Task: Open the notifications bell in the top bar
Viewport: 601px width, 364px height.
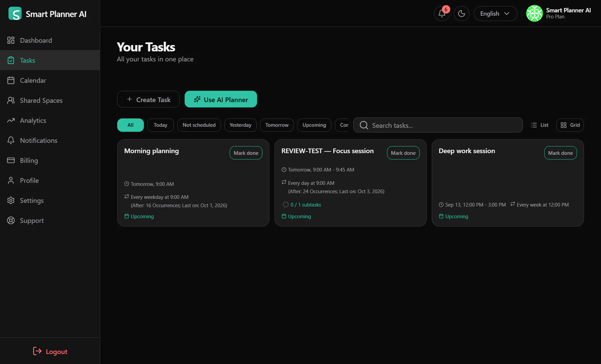Action: [x=442, y=14]
